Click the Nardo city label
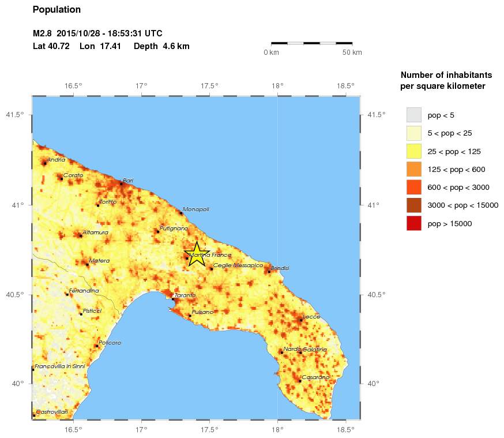This screenshot has width=504, height=438. (292, 349)
